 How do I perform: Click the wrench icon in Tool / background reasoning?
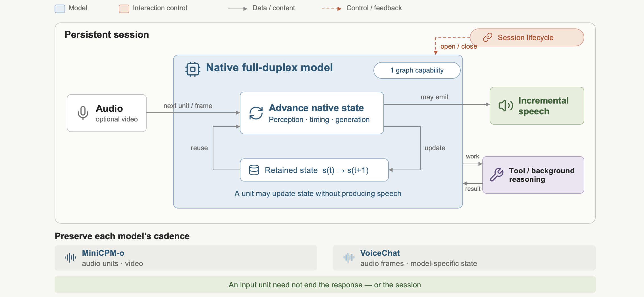497,174
